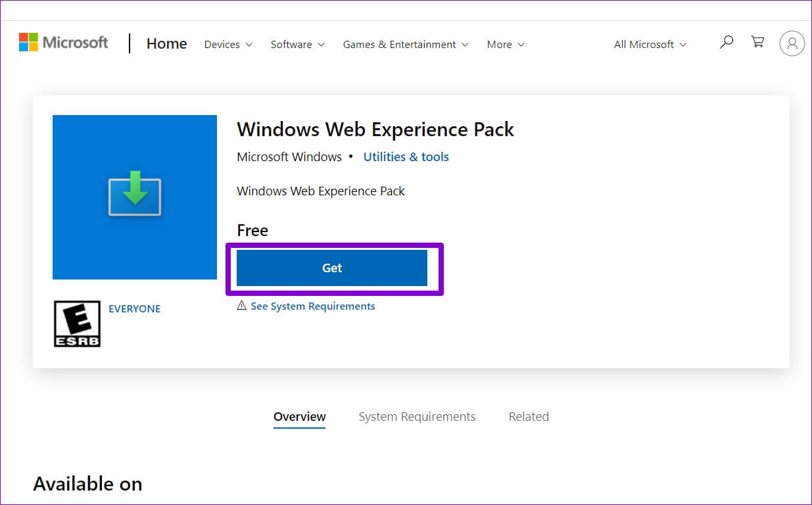The height and width of the screenshot is (505, 812).
Task: Open the Utilities & tools category link
Action: click(406, 157)
